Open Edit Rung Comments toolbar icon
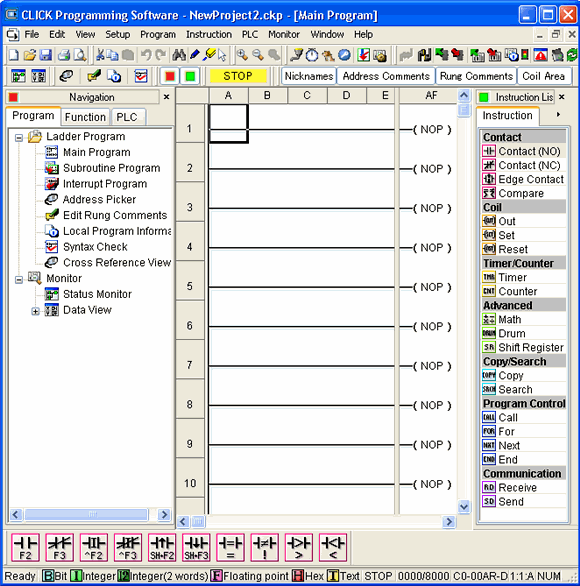 pyautogui.click(x=94, y=76)
